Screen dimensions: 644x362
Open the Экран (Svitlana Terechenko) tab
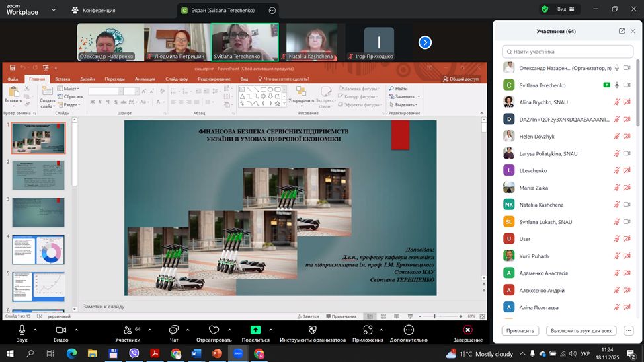[222, 10]
